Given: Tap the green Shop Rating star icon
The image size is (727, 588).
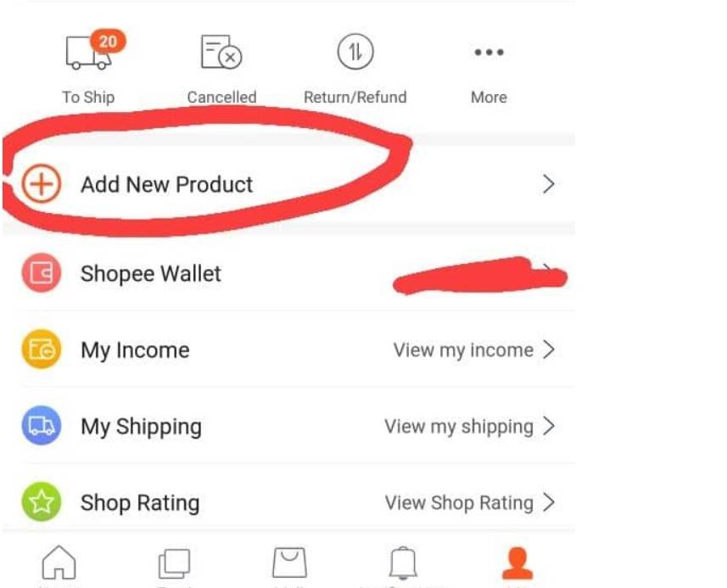Looking at the screenshot, I should tap(42, 501).
